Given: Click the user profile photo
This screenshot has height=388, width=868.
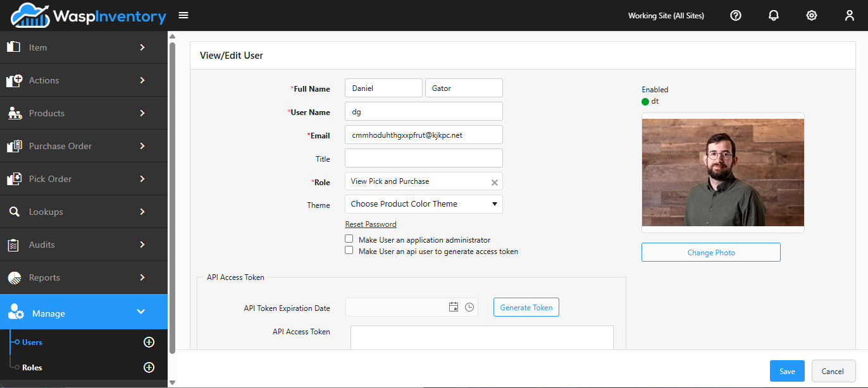Looking at the screenshot, I should click(722, 173).
